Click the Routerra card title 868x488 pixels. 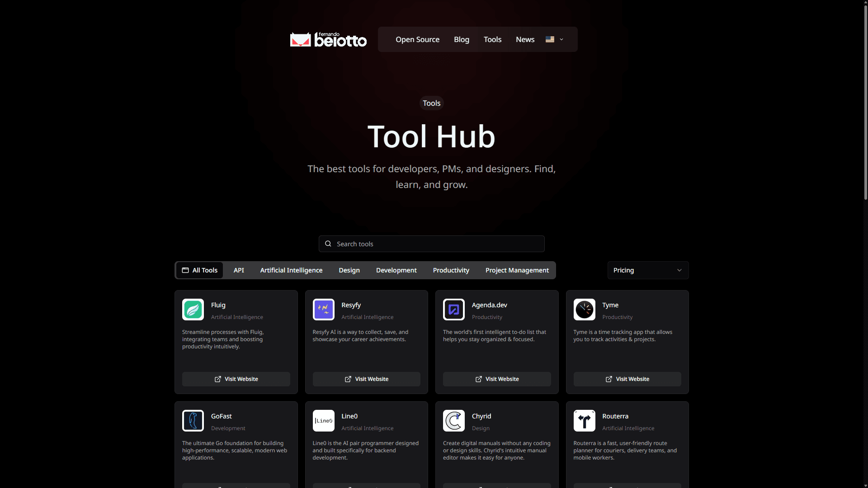tap(615, 416)
